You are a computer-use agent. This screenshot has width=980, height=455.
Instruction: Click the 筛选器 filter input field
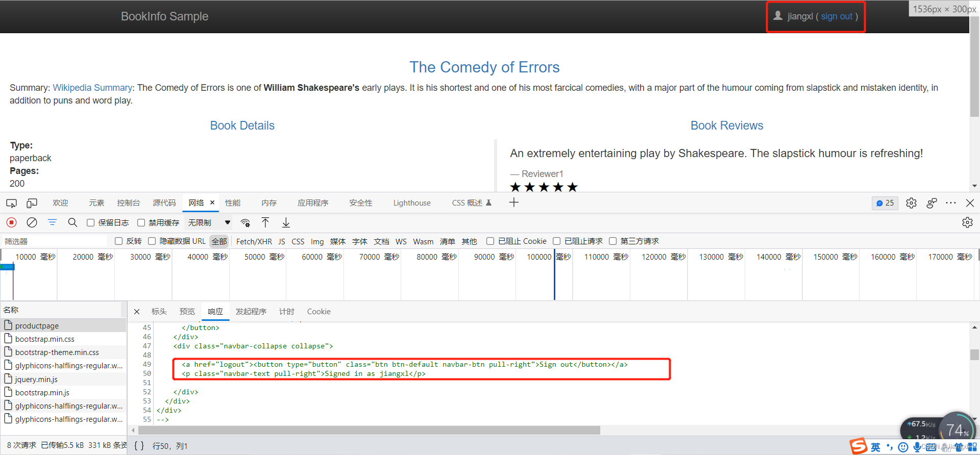(x=55, y=241)
